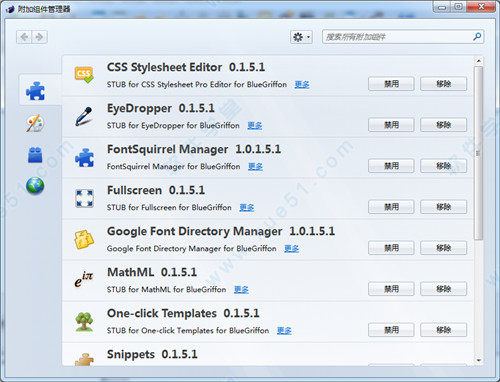Open the gear tools dropdown menu
The width and height of the screenshot is (500, 382).
pyautogui.click(x=301, y=37)
